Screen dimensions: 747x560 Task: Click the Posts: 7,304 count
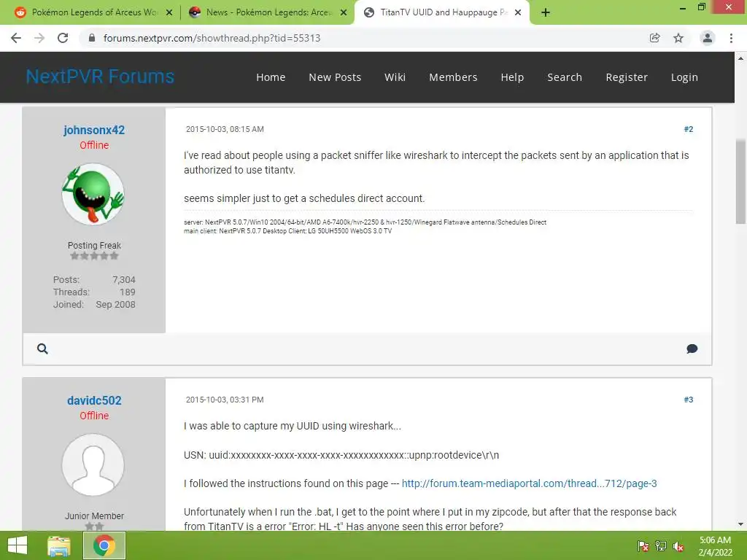[94, 279]
